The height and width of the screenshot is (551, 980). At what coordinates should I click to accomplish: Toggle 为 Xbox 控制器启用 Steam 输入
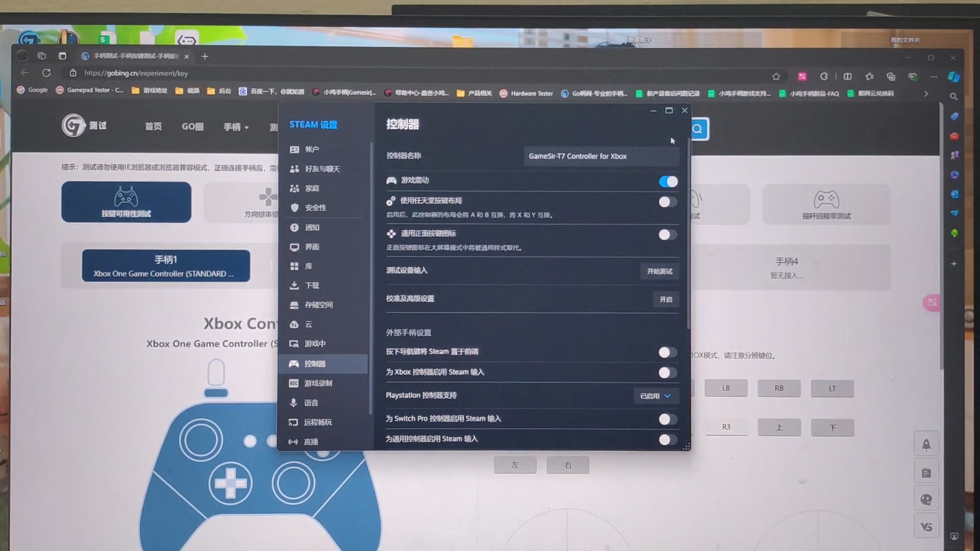668,372
